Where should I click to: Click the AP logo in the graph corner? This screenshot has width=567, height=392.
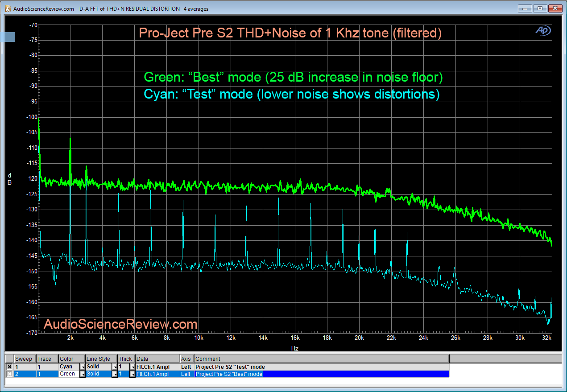[x=543, y=30]
